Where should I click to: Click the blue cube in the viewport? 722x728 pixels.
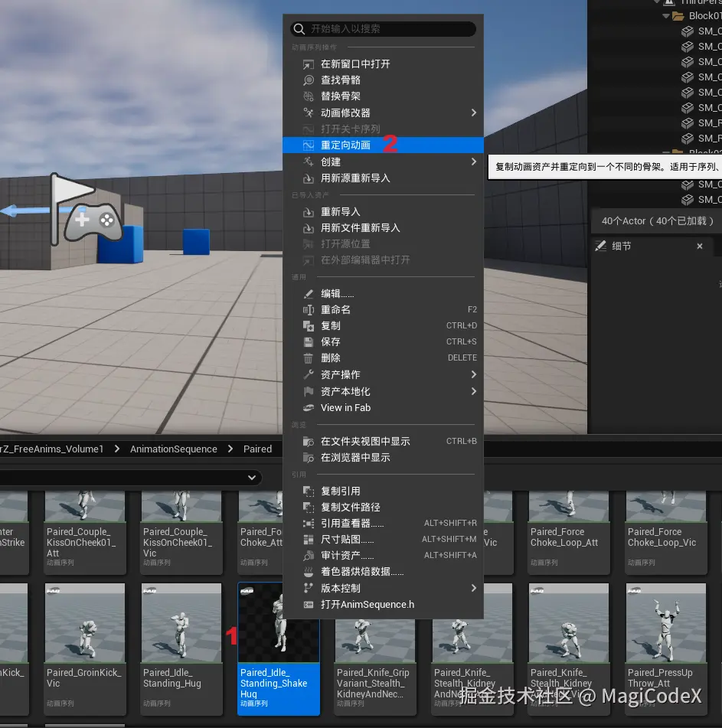[196, 241]
